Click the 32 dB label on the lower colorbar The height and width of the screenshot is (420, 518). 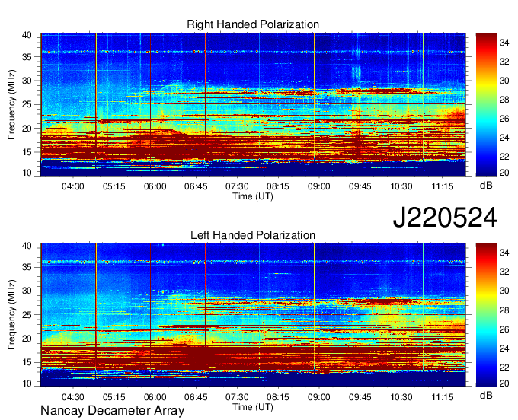[504, 272]
